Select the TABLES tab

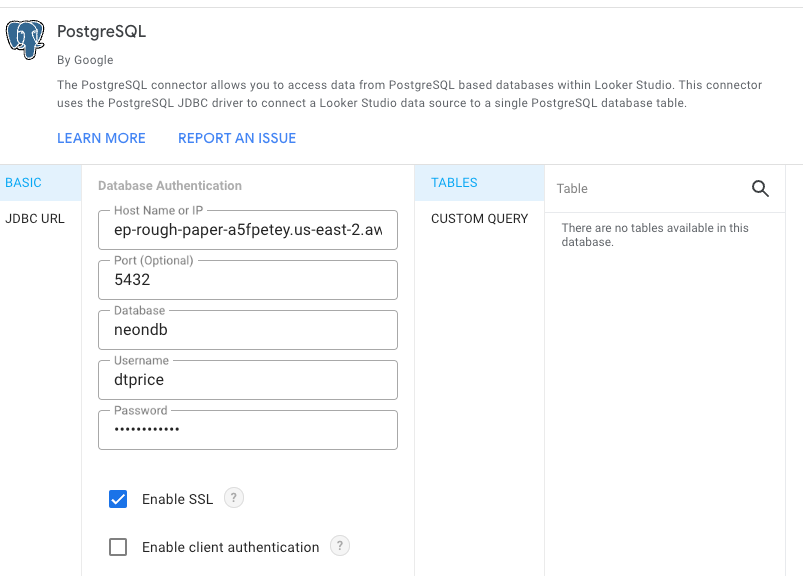[479, 183]
